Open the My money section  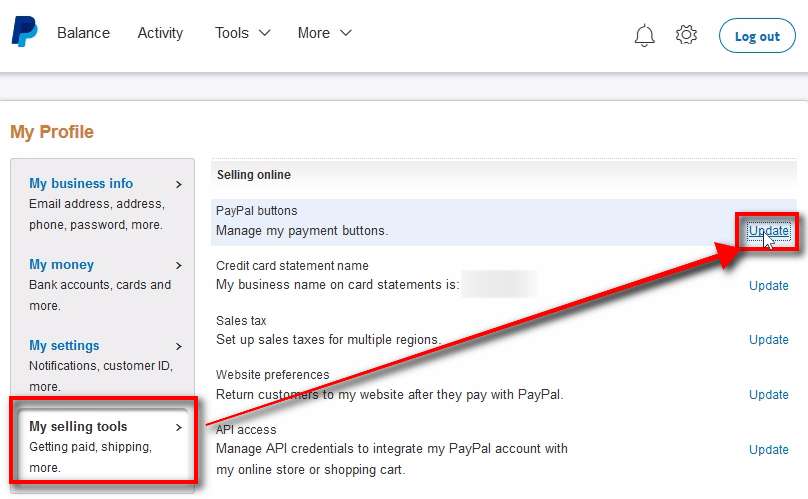point(61,265)
